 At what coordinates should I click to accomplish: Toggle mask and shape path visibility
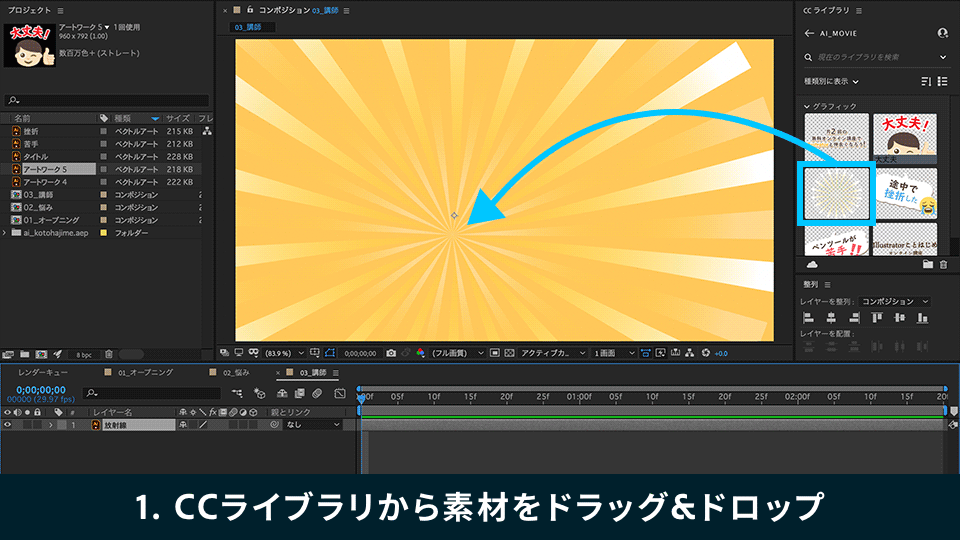(330, 353)
